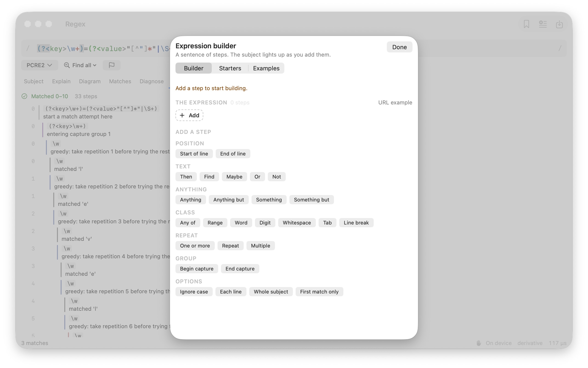Click the plus Add step button
The height and width of the screenshot is (368, 588).
pos(189,115)
